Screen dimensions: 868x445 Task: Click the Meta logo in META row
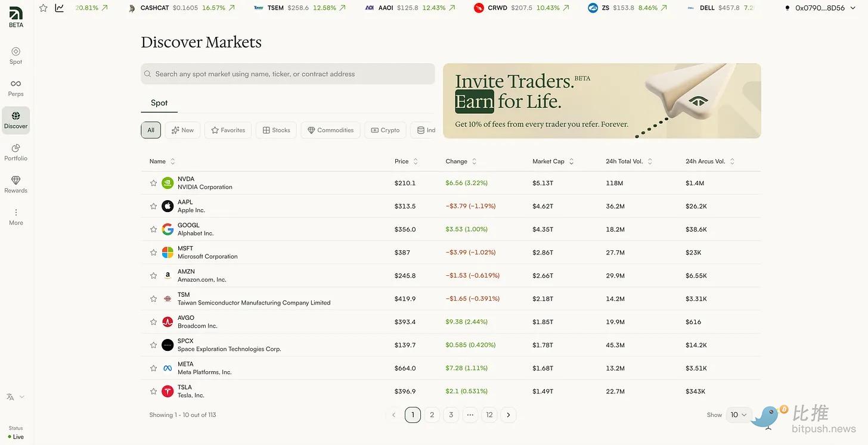pyautogui.click(x=168, y=368)
